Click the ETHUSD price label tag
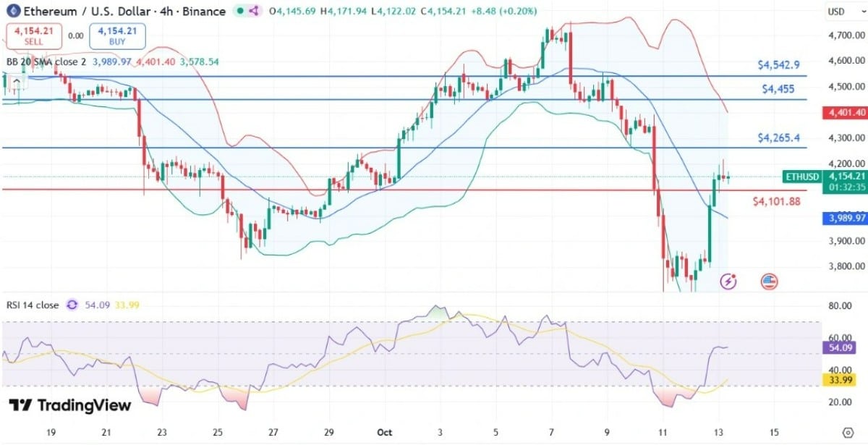 tap(802, 177)
